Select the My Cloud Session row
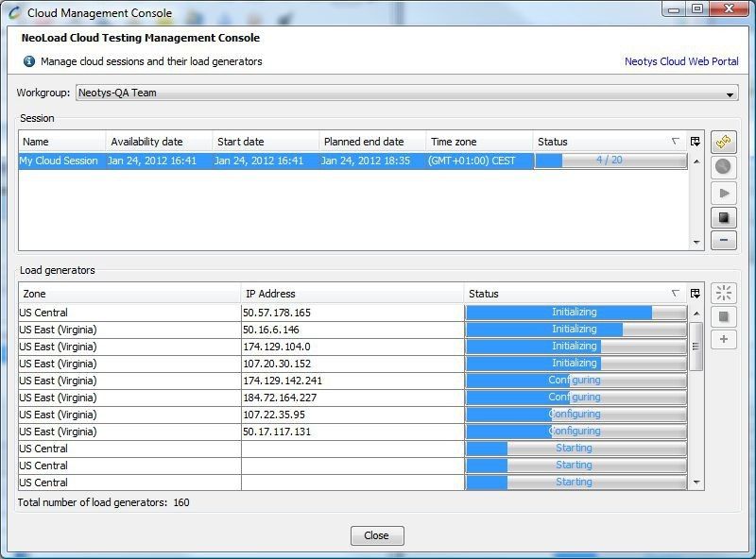 (x=352, y=161)
